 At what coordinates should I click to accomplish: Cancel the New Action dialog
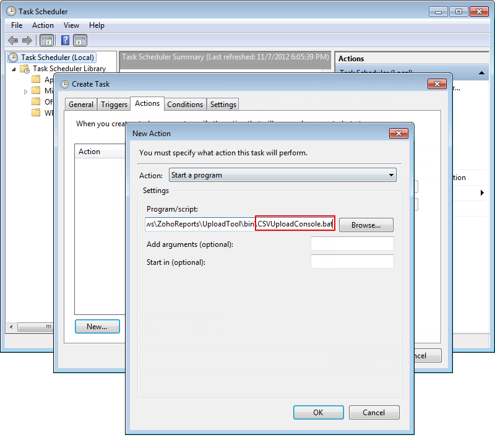coord(374,413)
